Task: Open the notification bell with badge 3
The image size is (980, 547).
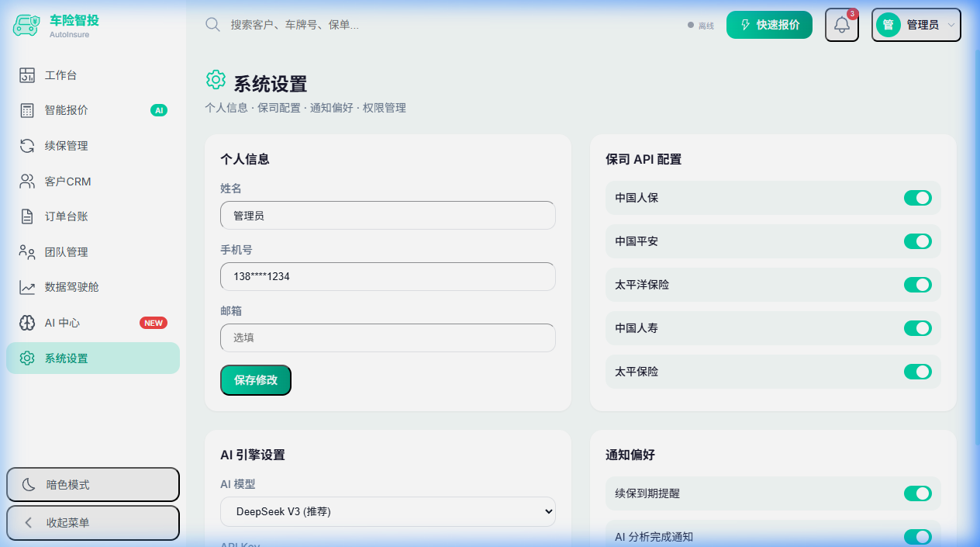Action: tap(841, 25)
